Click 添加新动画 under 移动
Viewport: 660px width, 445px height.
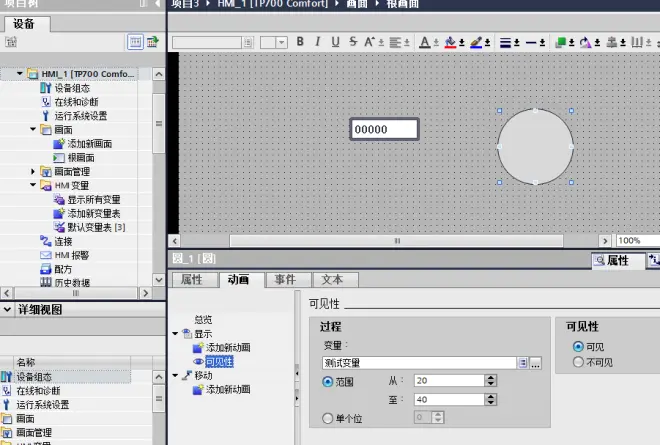click(228, 389)
